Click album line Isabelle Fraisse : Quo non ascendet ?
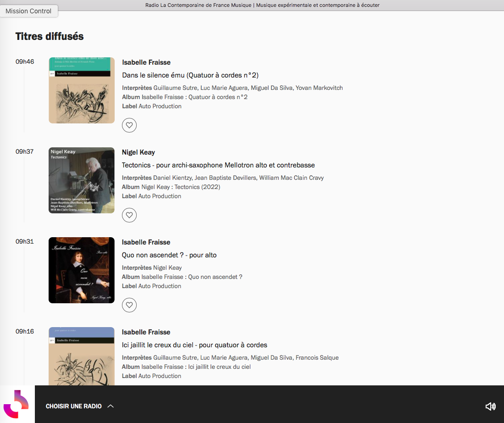 click(182, 277)
